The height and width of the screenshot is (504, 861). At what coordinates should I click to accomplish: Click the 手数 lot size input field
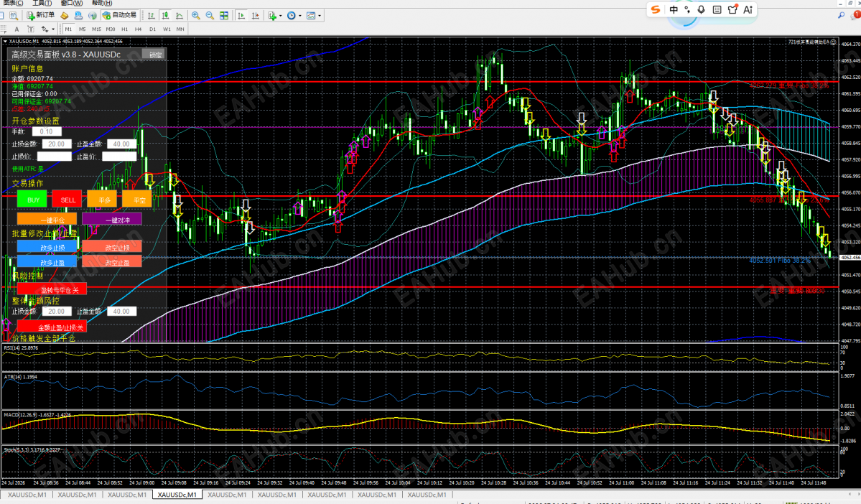click(x=47, y=131)
